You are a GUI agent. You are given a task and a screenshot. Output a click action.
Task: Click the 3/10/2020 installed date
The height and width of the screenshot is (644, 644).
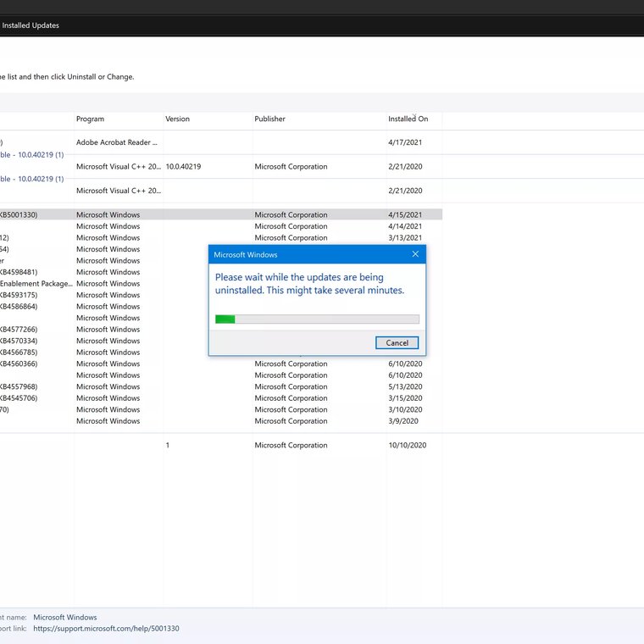(x=405, y=409)
